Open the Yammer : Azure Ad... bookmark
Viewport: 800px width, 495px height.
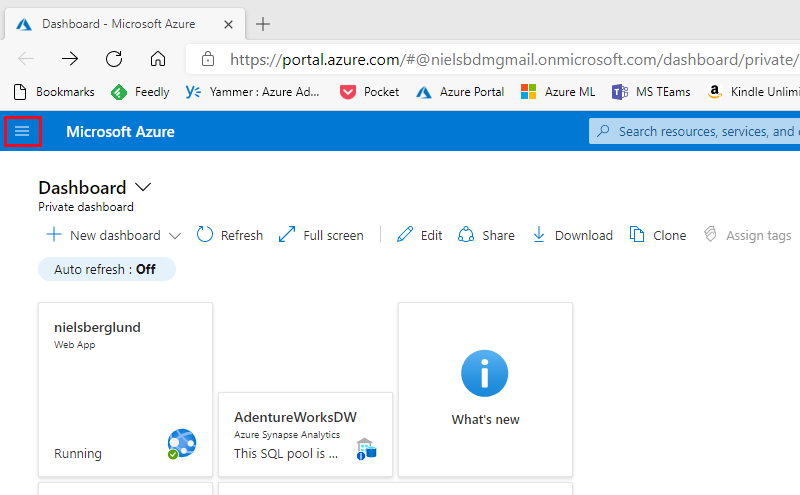(x=253, y=92)
